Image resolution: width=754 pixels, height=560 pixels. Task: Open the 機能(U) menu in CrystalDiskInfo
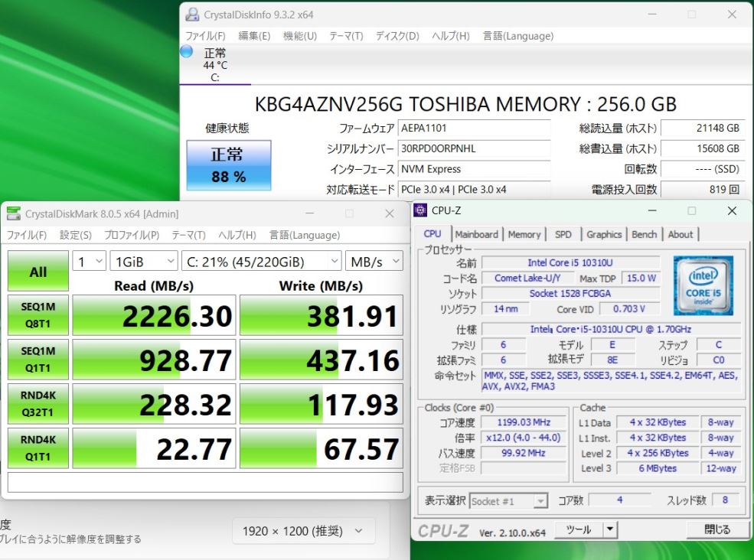(299, 36)
